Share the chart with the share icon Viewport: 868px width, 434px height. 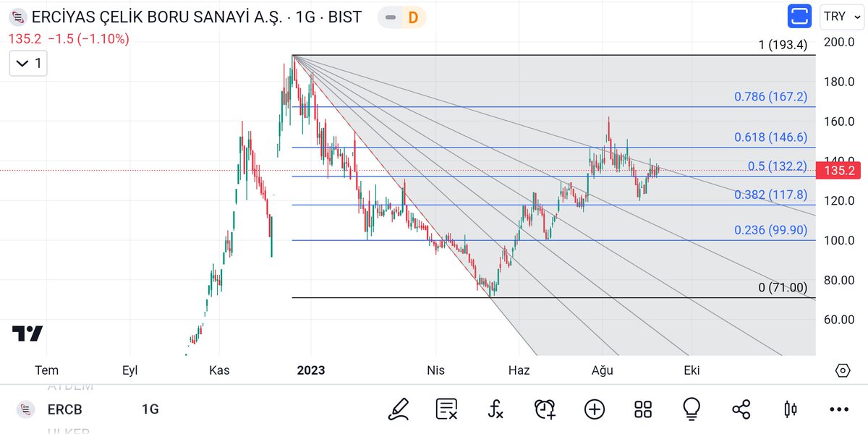[x=741, y=409]
